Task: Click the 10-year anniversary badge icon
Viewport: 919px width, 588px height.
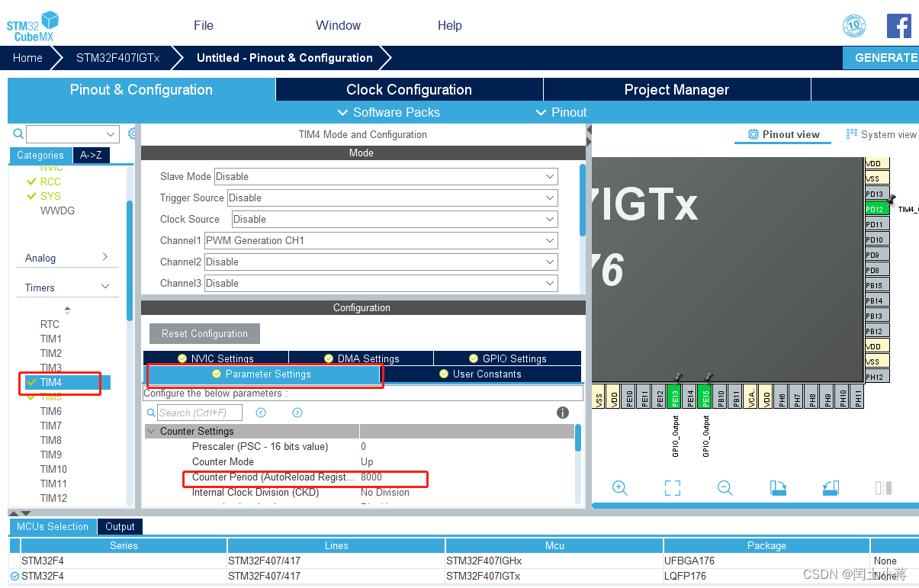Action: (854, 26)
